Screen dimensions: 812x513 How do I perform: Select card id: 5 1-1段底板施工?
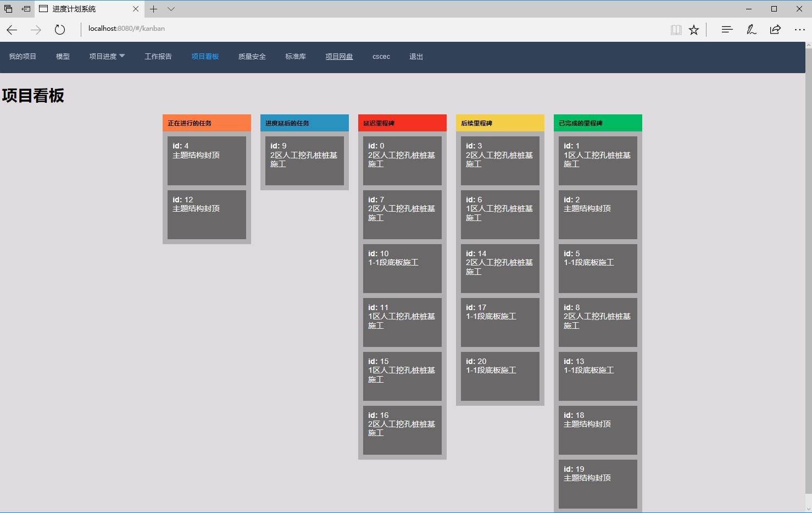(598, 268)
